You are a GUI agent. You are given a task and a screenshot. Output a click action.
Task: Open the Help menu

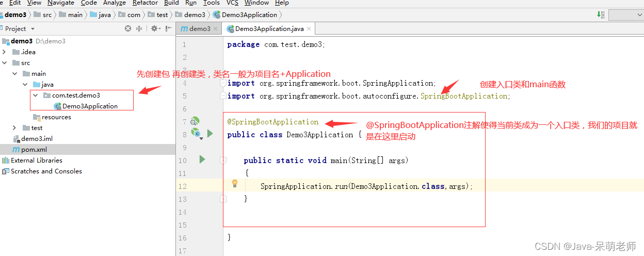(x=282, y=3)
